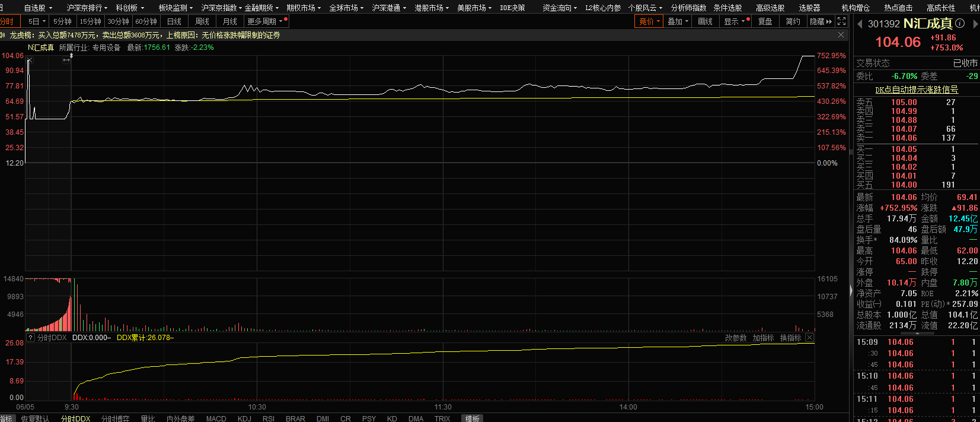Select 分时DDX indicator tab

(75, 418)
